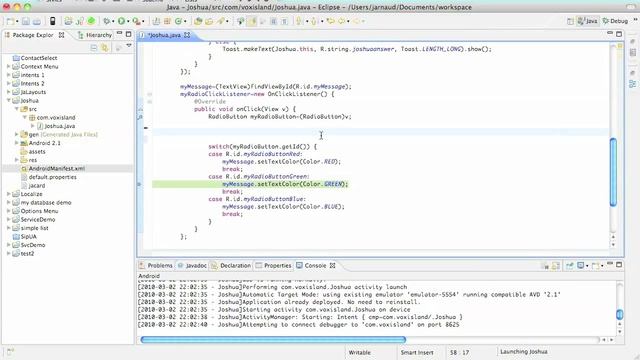
Task: Toggle Link with Editor in Package Explorer
Action: [105, 48]
